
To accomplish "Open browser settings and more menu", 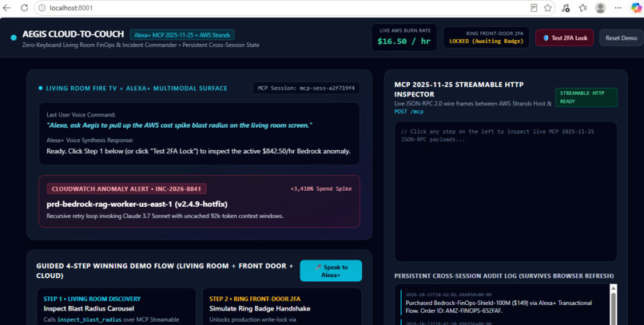I will point(618,8).
